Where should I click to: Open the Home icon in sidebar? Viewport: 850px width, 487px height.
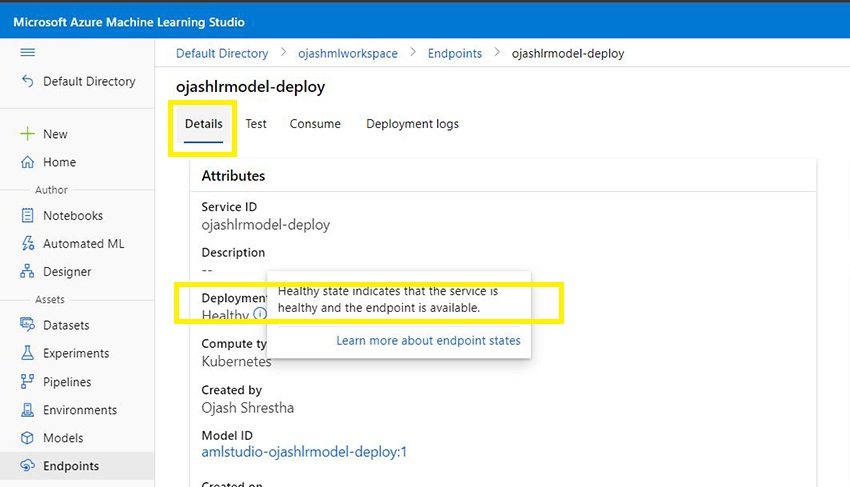(28, 162)
